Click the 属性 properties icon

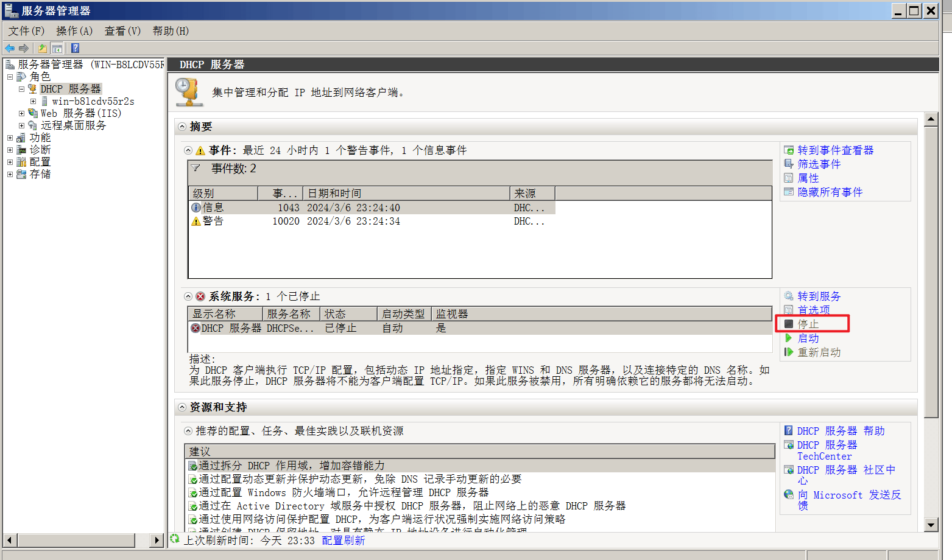pos(789,178)
